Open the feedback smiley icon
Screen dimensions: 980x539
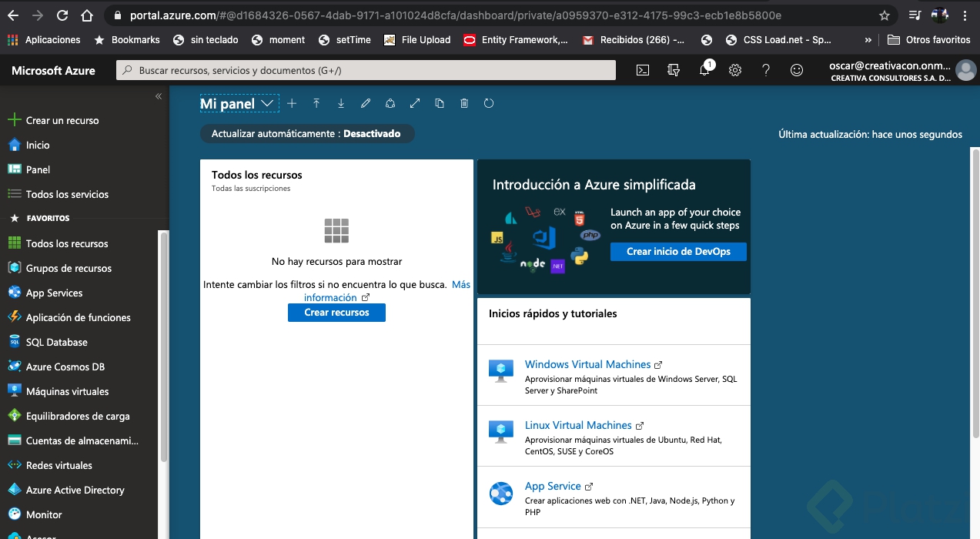pos(797,70)
